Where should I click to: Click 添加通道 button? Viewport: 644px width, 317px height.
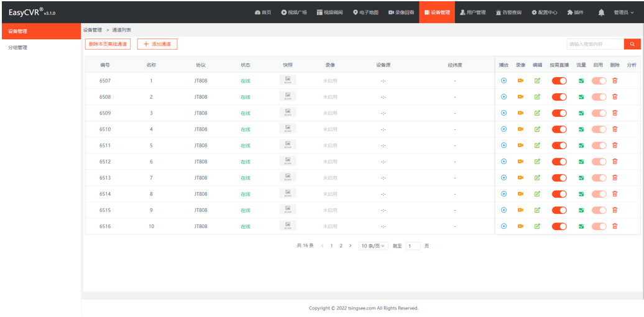tap(157, 44)
